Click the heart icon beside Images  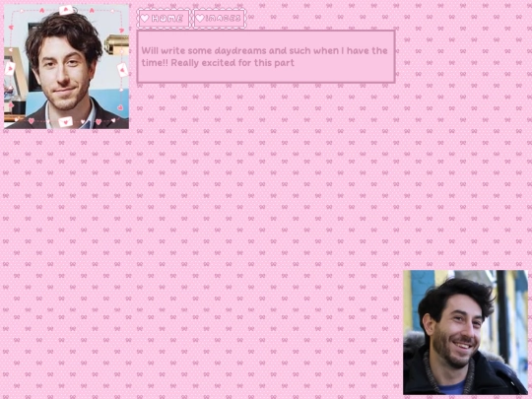pos(200,18)
